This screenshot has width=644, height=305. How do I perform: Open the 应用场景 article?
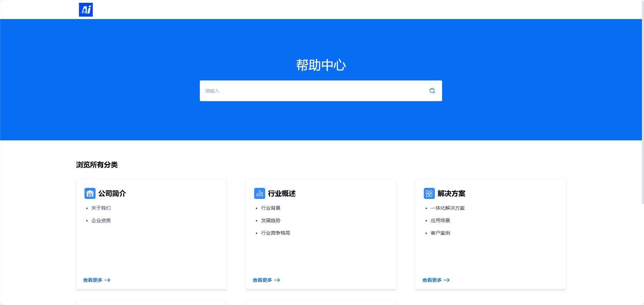click(440, 220)
